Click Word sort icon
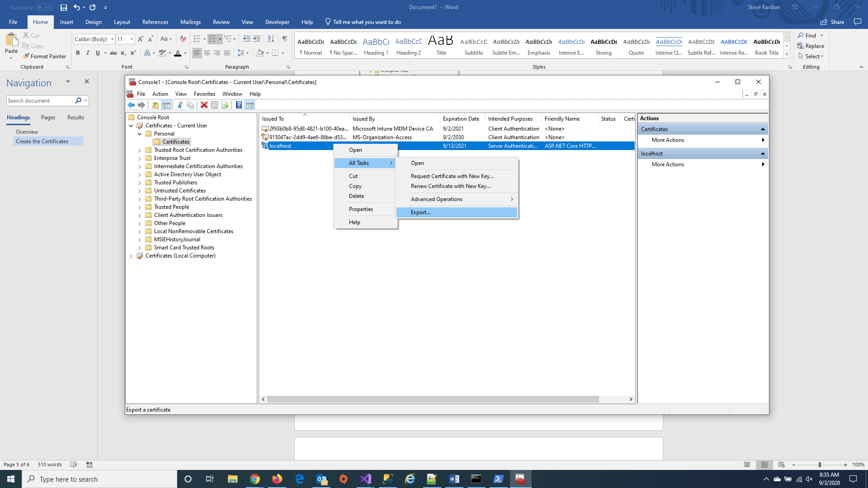Image resolution: width=868 pixels, height=488 pixels. point(271,39)
